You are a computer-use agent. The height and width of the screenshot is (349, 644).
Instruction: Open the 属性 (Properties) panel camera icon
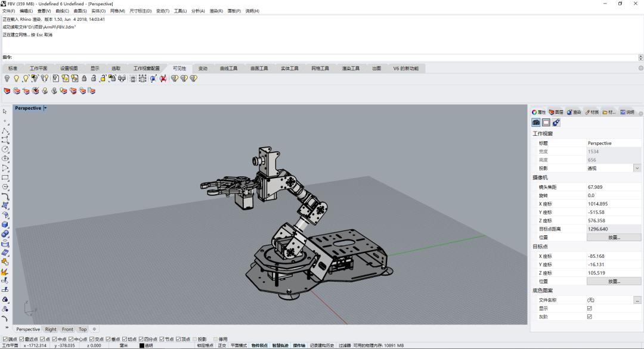[x=535, y=122]
